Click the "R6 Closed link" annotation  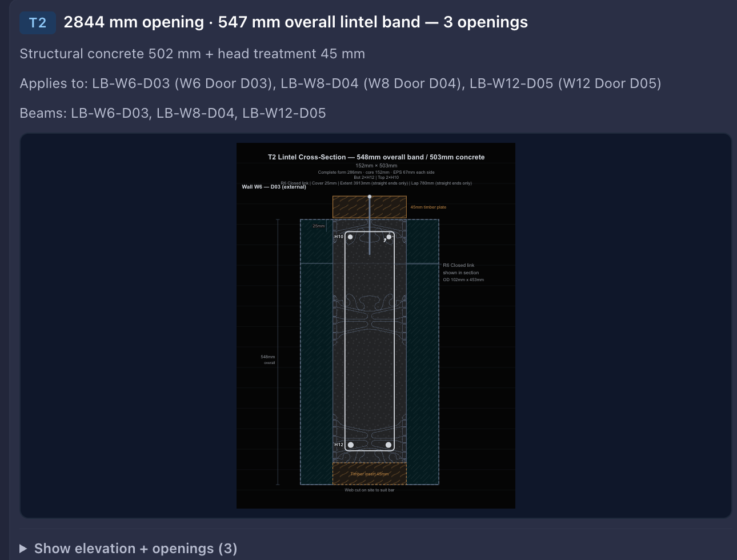463,273
